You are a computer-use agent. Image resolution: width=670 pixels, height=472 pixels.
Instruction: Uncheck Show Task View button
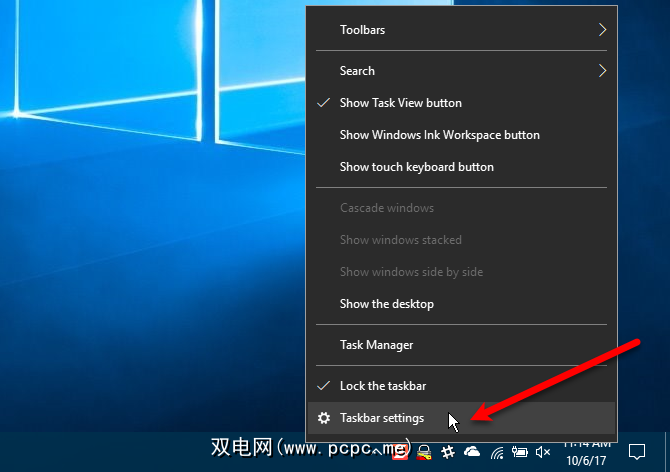point(461,103)
